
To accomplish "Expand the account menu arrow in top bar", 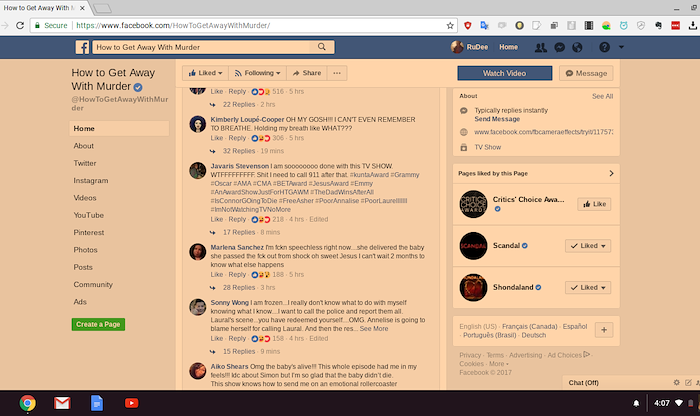I will coord(621,47).
